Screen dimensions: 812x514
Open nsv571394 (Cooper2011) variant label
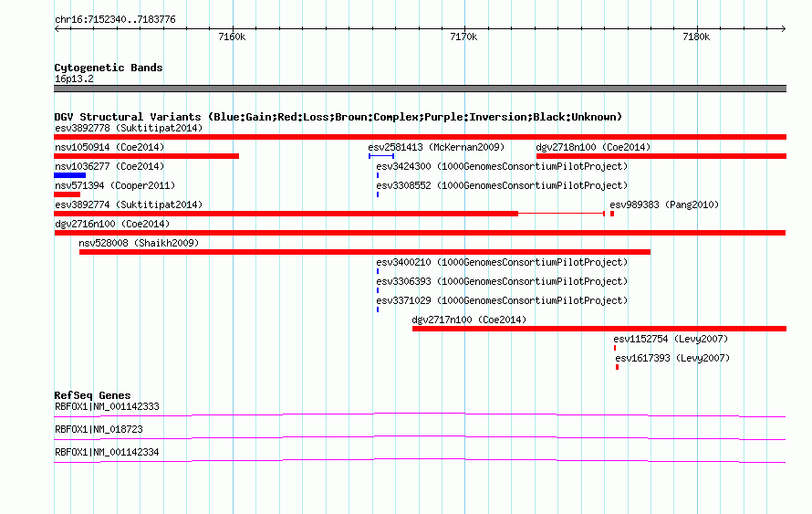115,185
